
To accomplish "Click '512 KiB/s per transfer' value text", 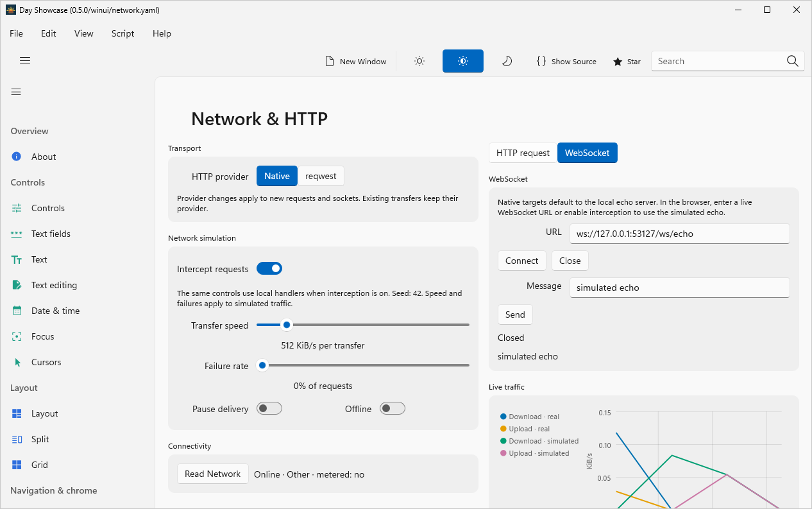I will coord(323,345).
